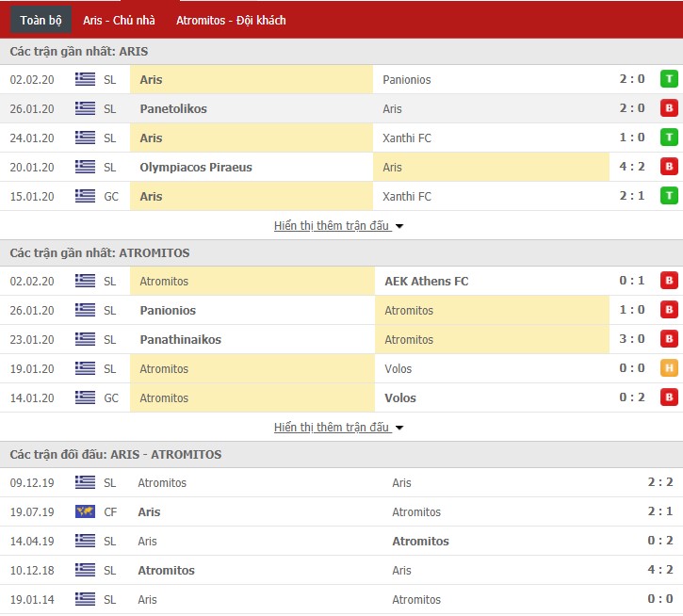Click Greek flag on 15.01.20 Aris row
683x616 pixels.
coord(85,196)
